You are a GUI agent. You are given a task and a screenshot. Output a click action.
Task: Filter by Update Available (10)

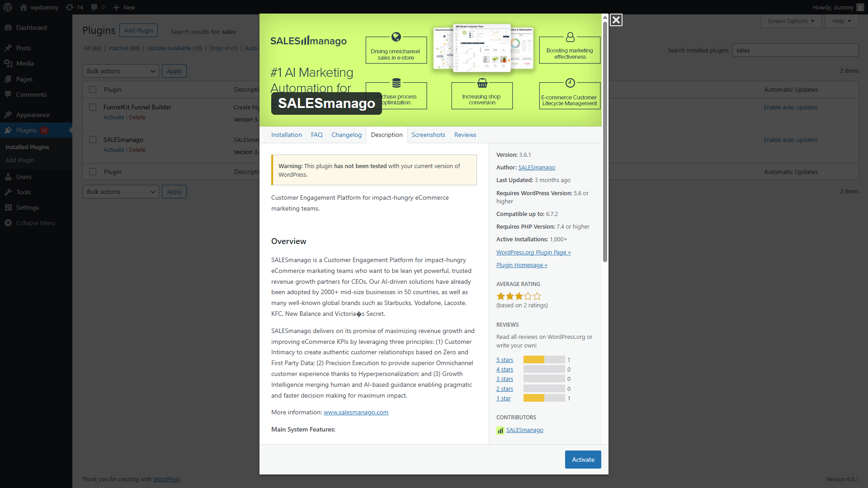coord(175,48)
